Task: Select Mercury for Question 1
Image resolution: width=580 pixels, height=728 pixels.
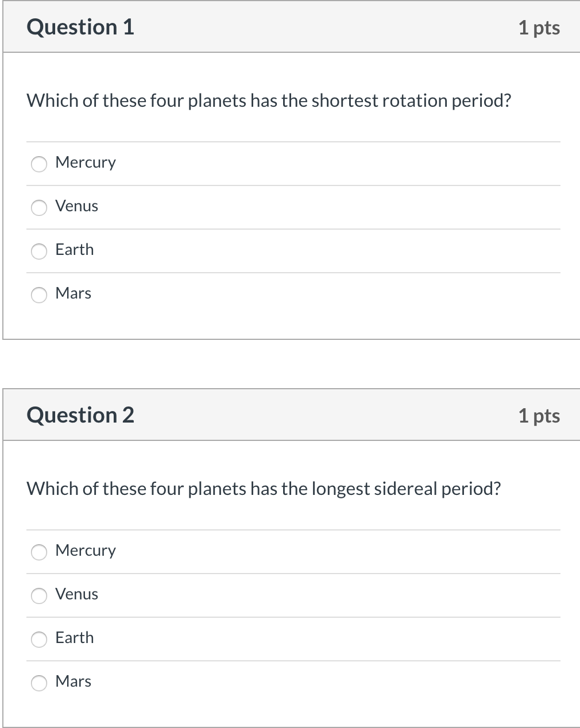Action: (38, 164)
